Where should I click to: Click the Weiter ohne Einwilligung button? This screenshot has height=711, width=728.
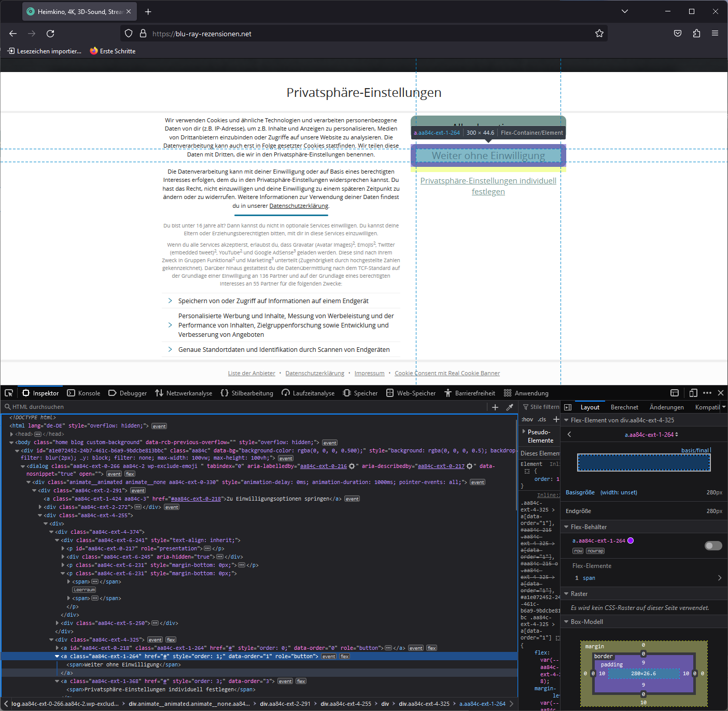[487, 155]
